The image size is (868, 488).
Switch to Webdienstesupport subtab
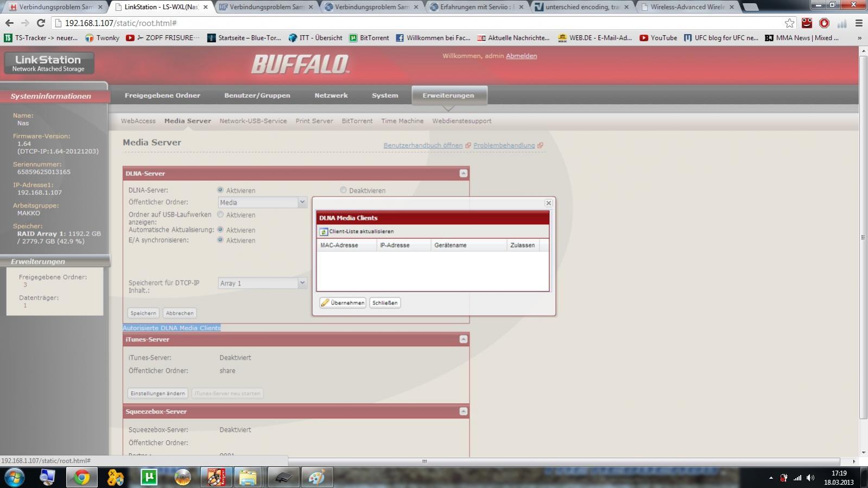pyautogui.click(x=462, y=121)
